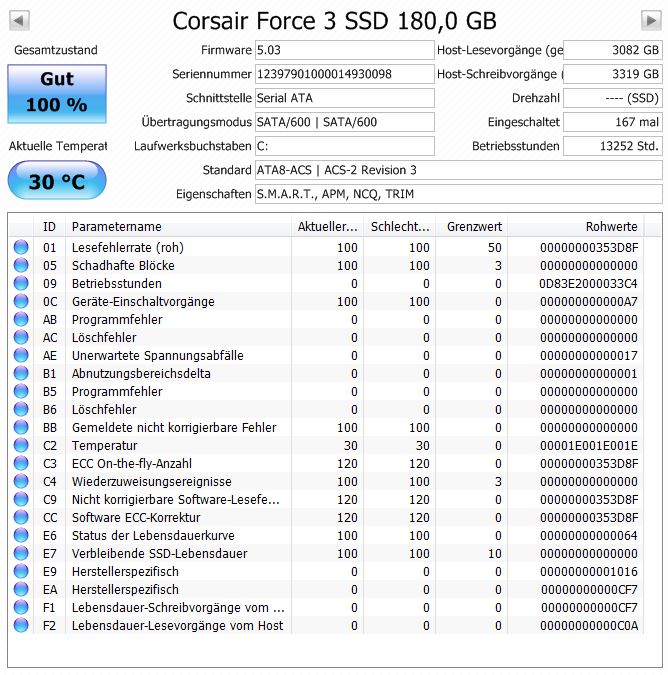Click status orb of Lesefehlerrate (roh) row
This screenshot has height=675, width=668.
pos(21,247)
